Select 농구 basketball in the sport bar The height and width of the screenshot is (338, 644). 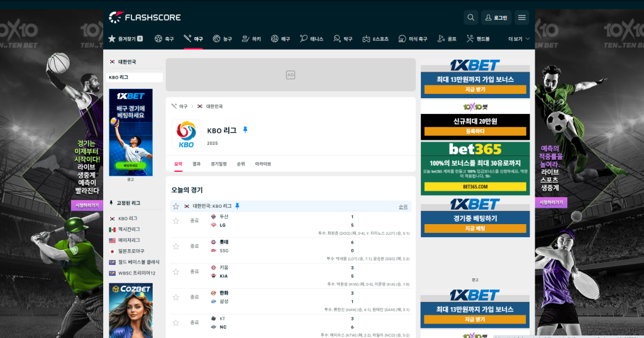[x=222, y=38]
